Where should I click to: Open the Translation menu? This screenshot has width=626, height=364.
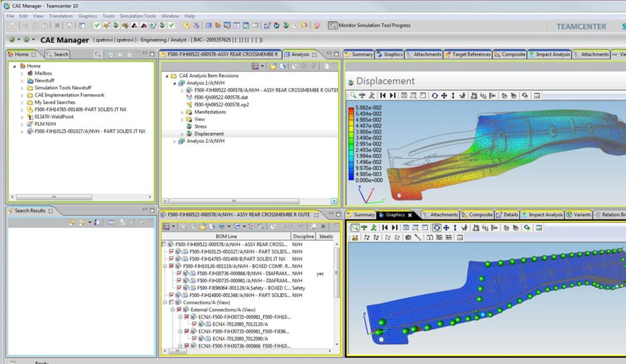(x=61, y=16)
